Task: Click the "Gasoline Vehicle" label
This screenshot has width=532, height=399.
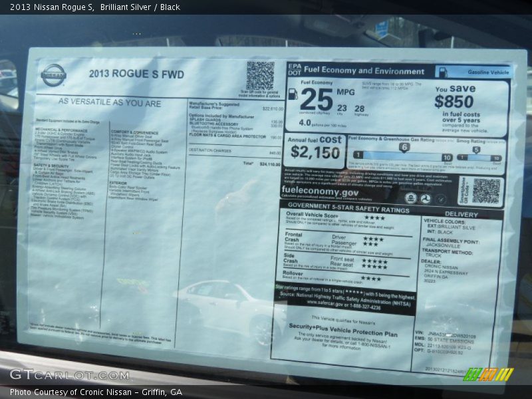Action: pyautogui.click(x=488, y=72)
